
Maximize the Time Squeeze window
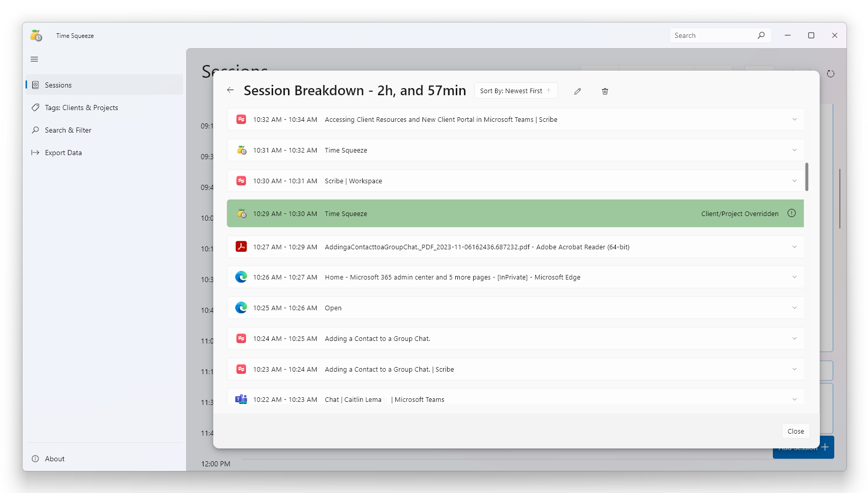point(811,35)
